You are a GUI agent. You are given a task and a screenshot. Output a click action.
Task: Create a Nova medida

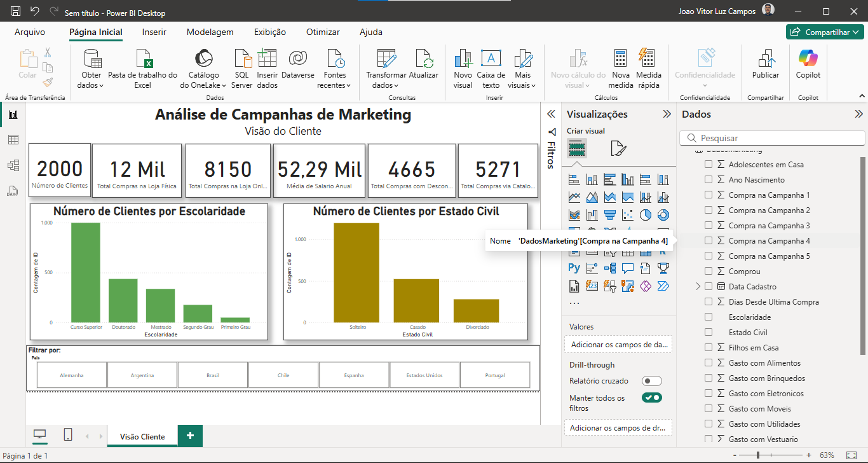[621, 69]
